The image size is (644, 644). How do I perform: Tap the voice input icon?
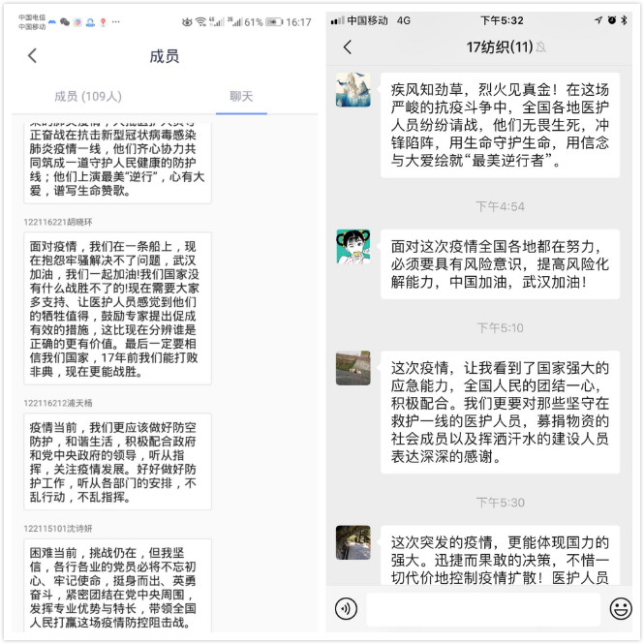tap(346, 608)
